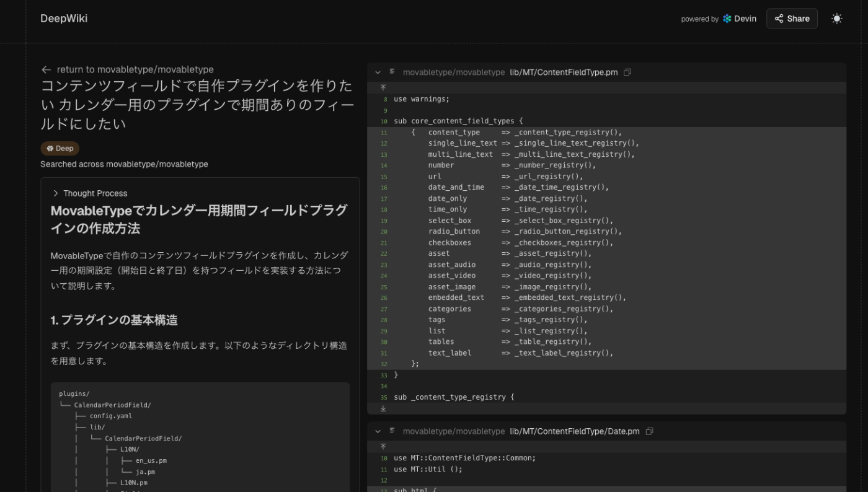Open movabletype/movabletype repo link above Date.pm
This screenshot has height=492, width=868.
click(x=454, y=431)
